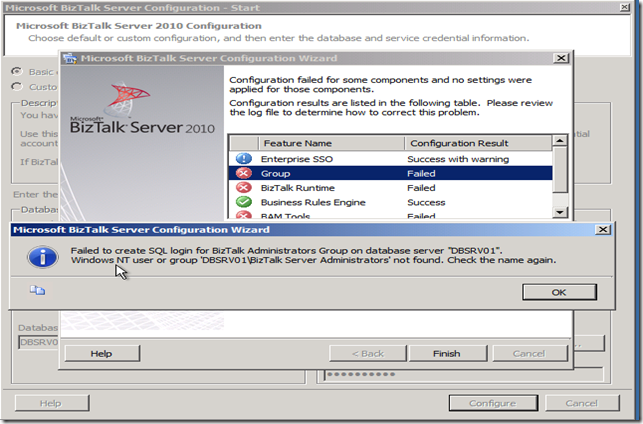Screen dimensions: 643x424
Task: Click the warning icon beside Enterprise SSO
Action: click(244, 159)
